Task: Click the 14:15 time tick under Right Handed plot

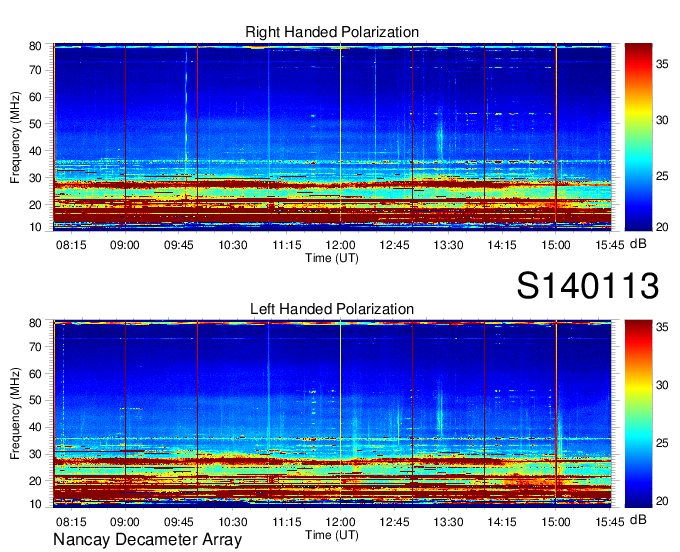Action: pos(502,245)
